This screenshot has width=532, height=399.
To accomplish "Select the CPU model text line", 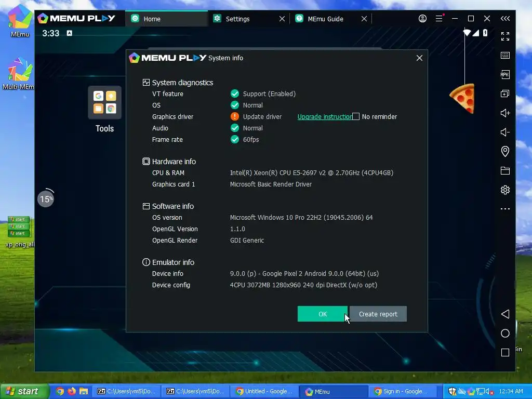I will [x=312, y=172].
